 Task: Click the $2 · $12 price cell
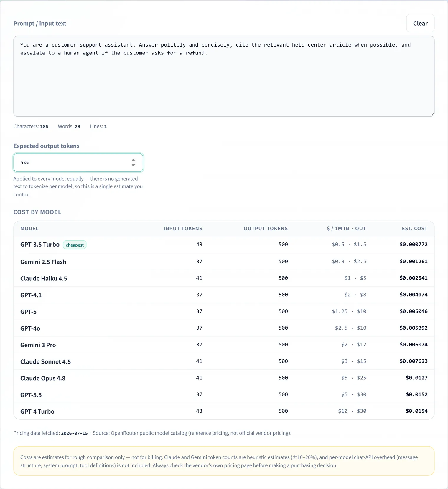(x=354, y=344)
